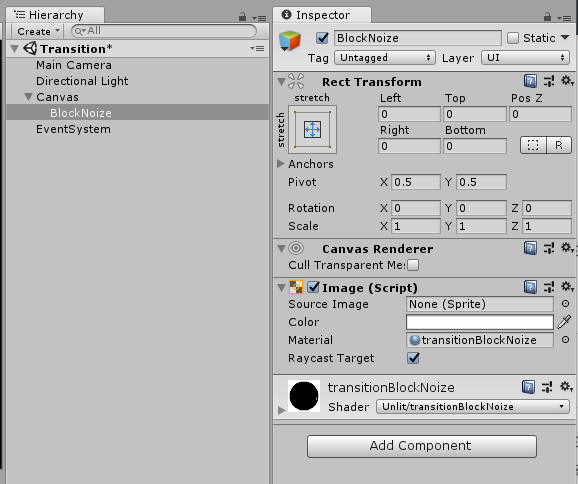
Task: Expand the Anchors foldout
Action: (281, 164)
